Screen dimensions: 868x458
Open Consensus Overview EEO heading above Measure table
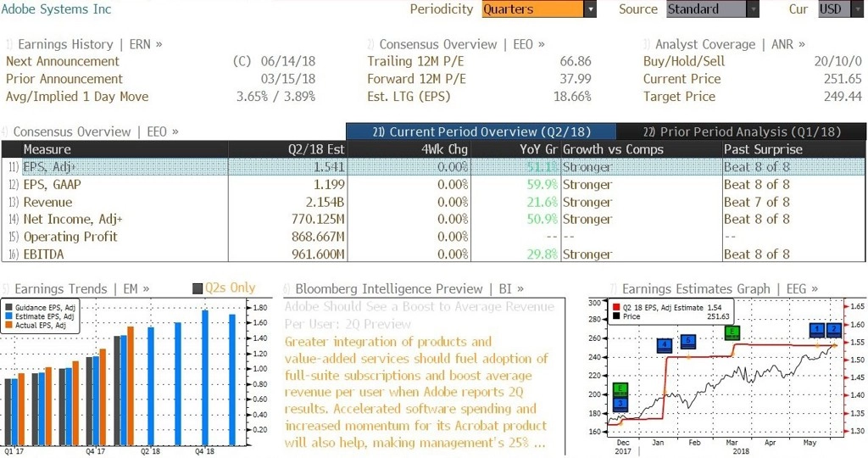96,131
